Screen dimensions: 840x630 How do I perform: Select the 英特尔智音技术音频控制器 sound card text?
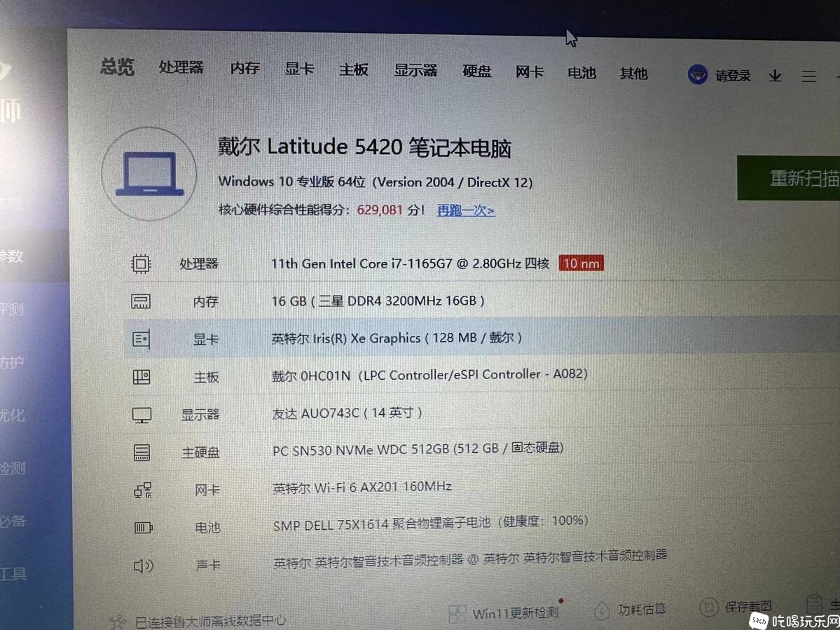coord(470,559)
